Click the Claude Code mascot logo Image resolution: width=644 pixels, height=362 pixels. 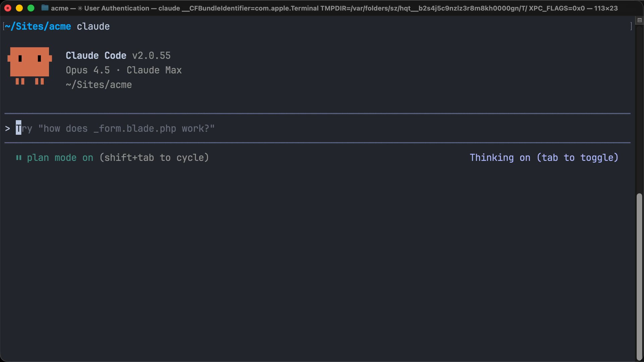click(x=29, y=66)
